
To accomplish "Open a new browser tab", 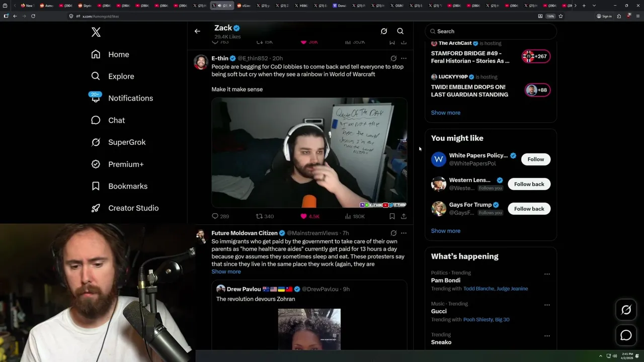I will pos(584,6).
